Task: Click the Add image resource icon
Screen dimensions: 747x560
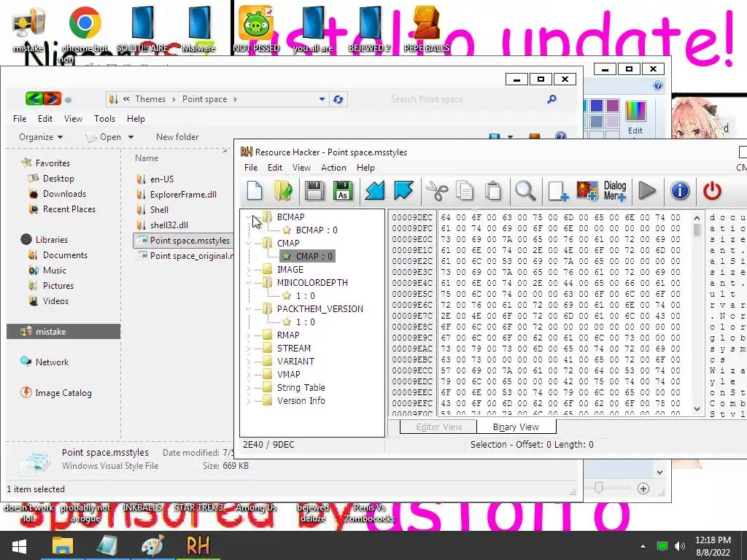Action: point(587,191)
